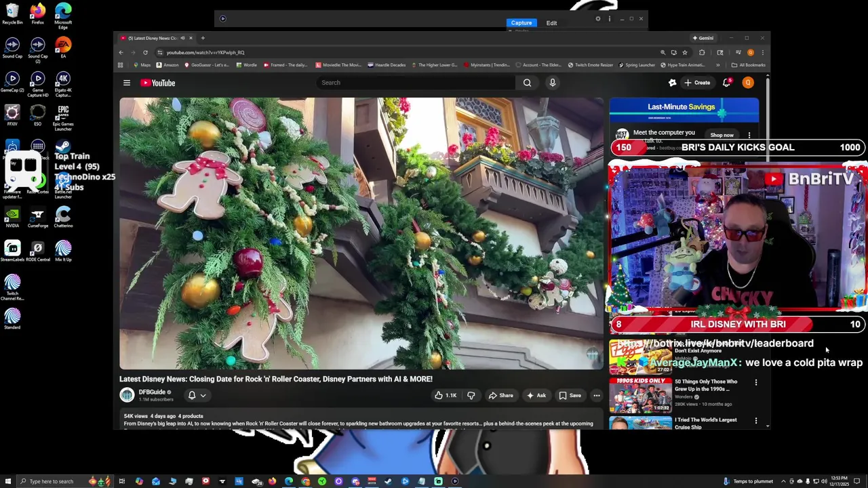Expand subscription notification bell dropdown
This screenshot has height=488, width=868.
pos(197,395)
